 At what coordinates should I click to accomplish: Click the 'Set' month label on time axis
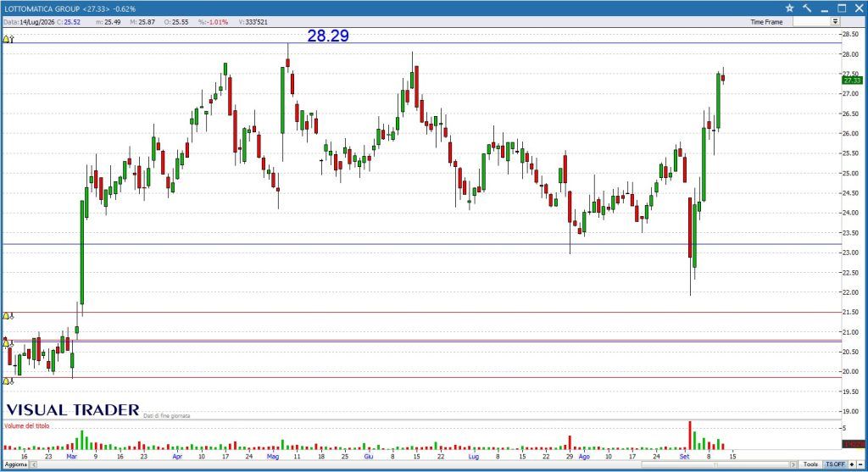pos(685,457)
